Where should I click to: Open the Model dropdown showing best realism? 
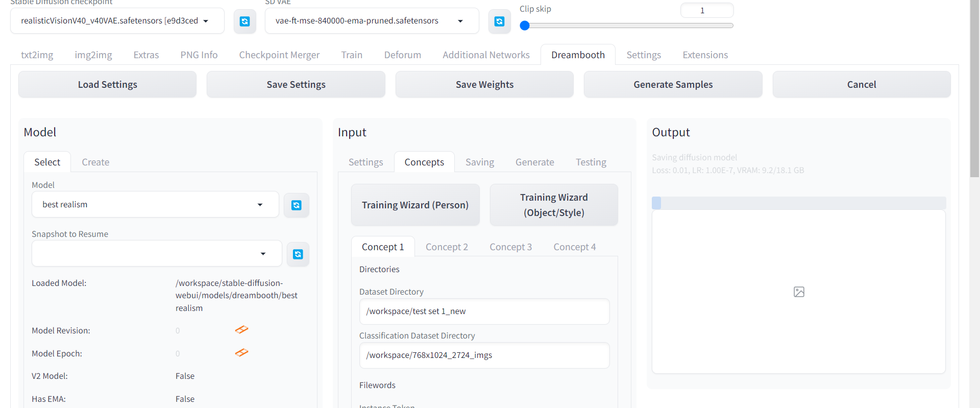click(155, 205)
